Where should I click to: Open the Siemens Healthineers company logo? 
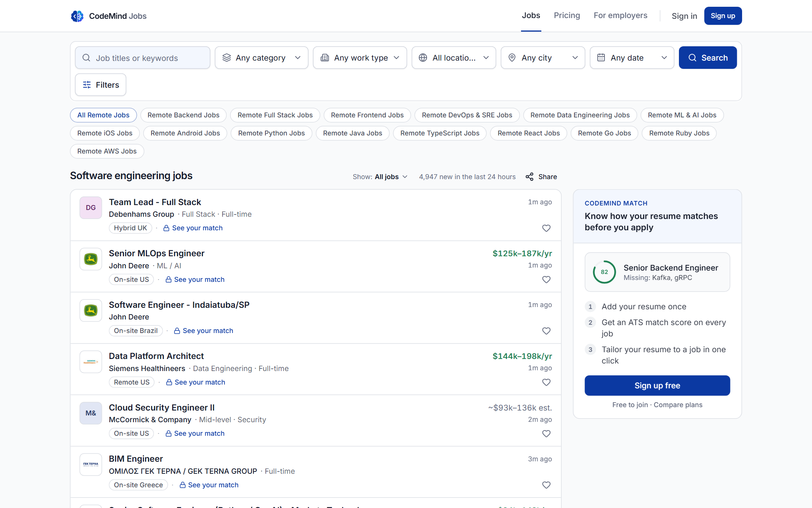coord(91,362)
